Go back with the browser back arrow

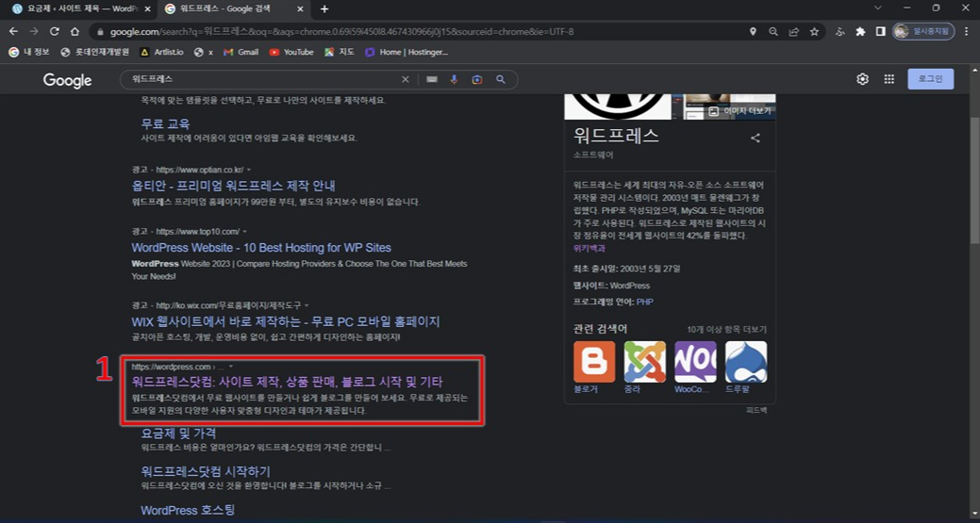coord(14,31)
